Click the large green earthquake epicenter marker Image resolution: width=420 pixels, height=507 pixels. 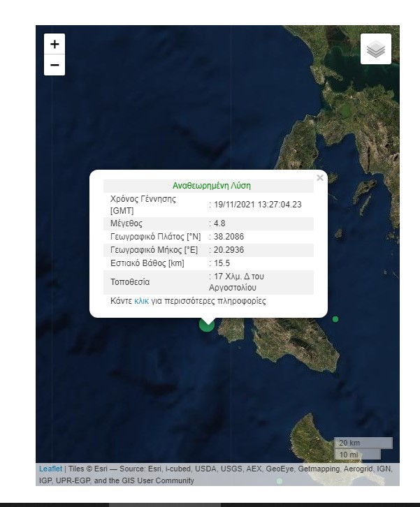pyautogui.click(x=207, y=323)
